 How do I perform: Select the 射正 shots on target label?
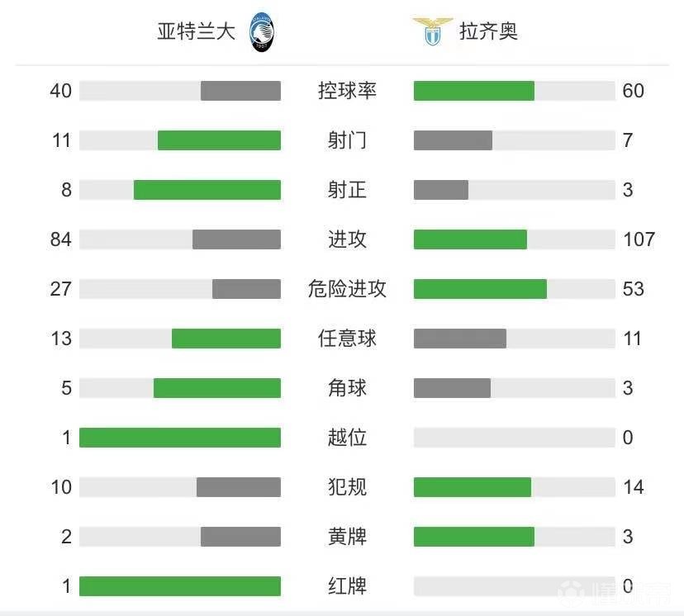click(x=347, y=190)
